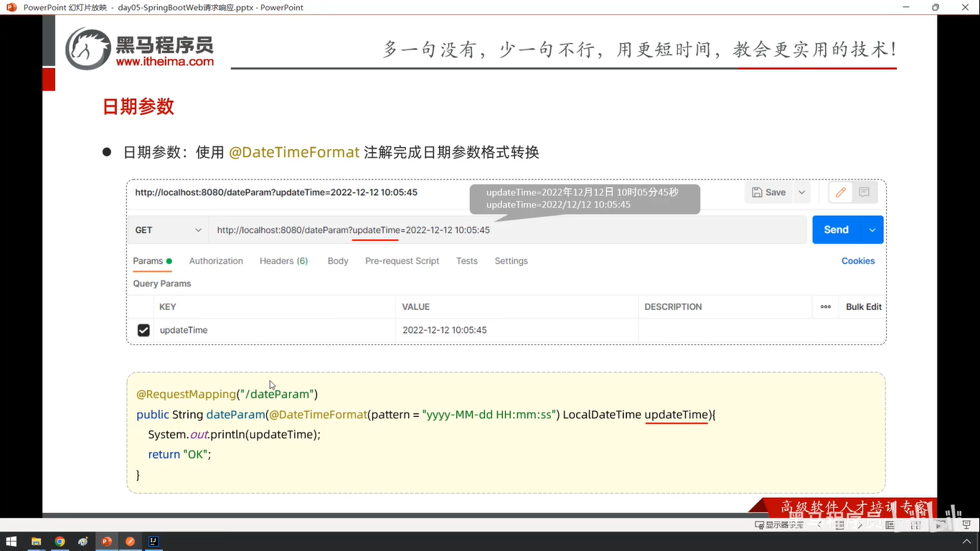This screenshot has width=980, height=551.
Task: Open the Tests tab
Action: (x=467, y=261)
